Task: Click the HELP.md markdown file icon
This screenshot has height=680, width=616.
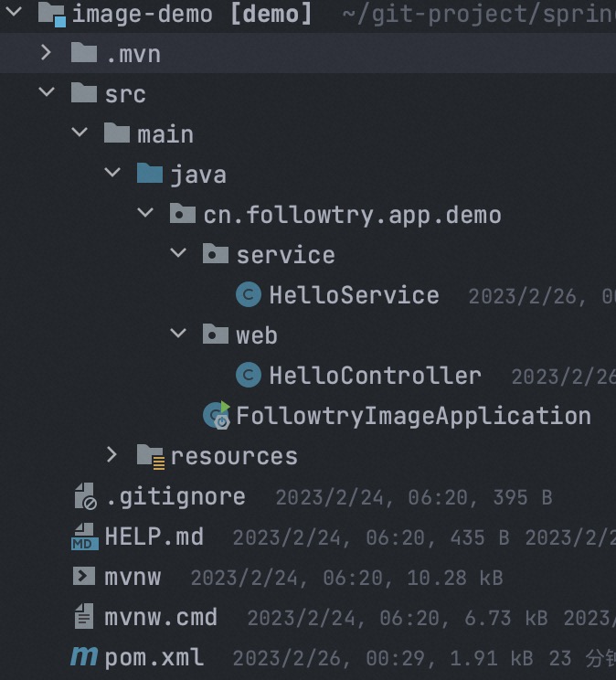Action: click(84, 537)
